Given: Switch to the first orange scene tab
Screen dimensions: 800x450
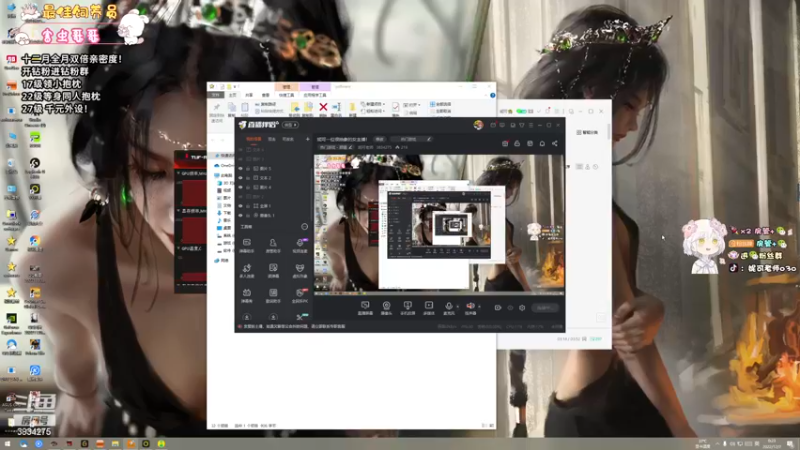Looking at the screenshot, I should click(x=254, y=139).
